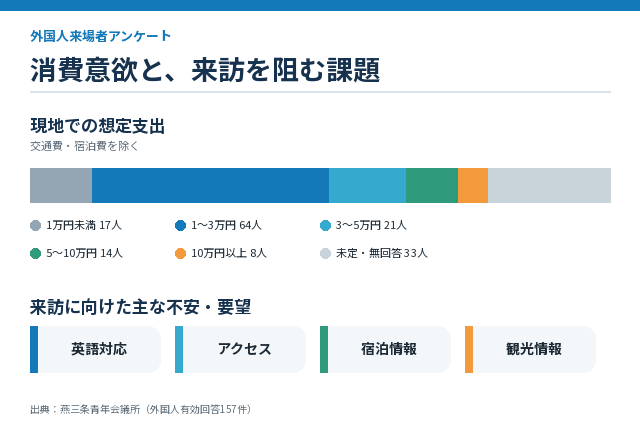The width and height of the screenshot is (640, 427).
Task: Select the 宿泊情報 card
Action: [385, 349]
